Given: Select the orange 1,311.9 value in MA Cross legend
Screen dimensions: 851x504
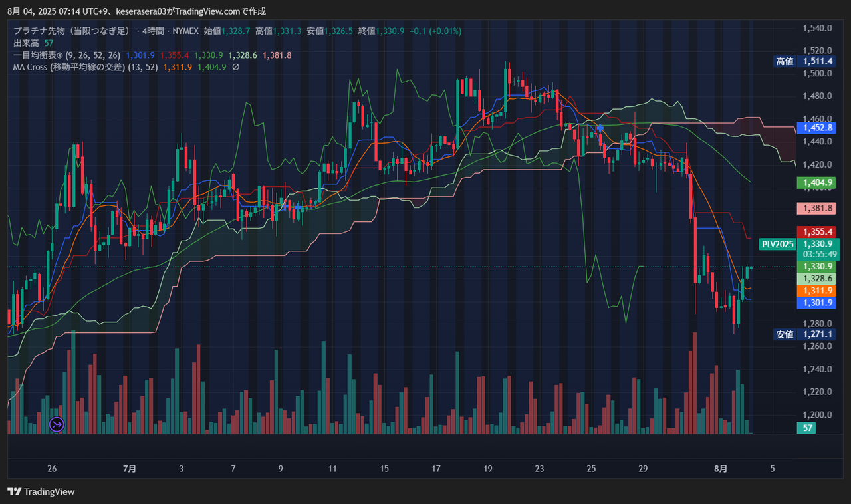Looking at the screenshot, I should click(x=178, y=66).
